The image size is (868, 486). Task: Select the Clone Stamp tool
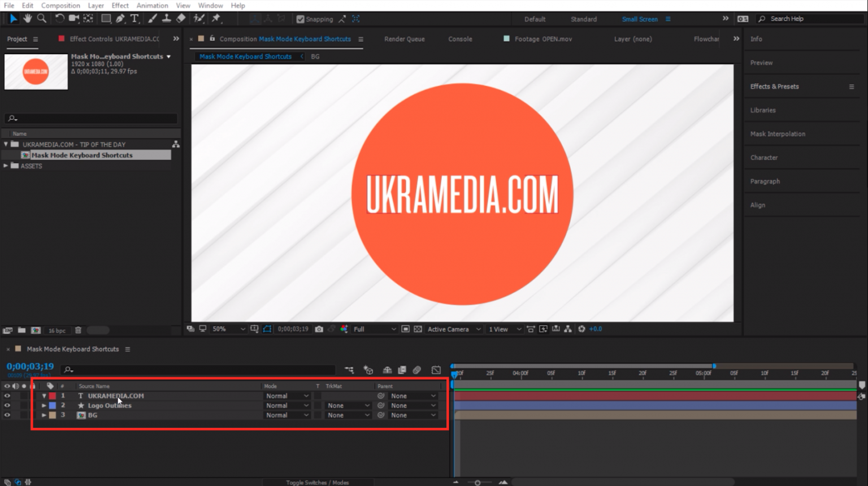click(167, 19)
